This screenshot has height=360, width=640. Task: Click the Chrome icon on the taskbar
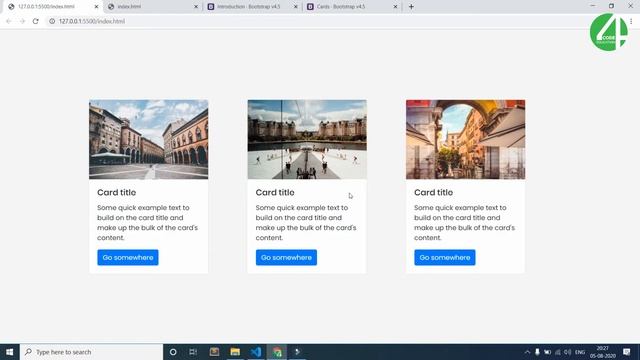coord(277,352)
